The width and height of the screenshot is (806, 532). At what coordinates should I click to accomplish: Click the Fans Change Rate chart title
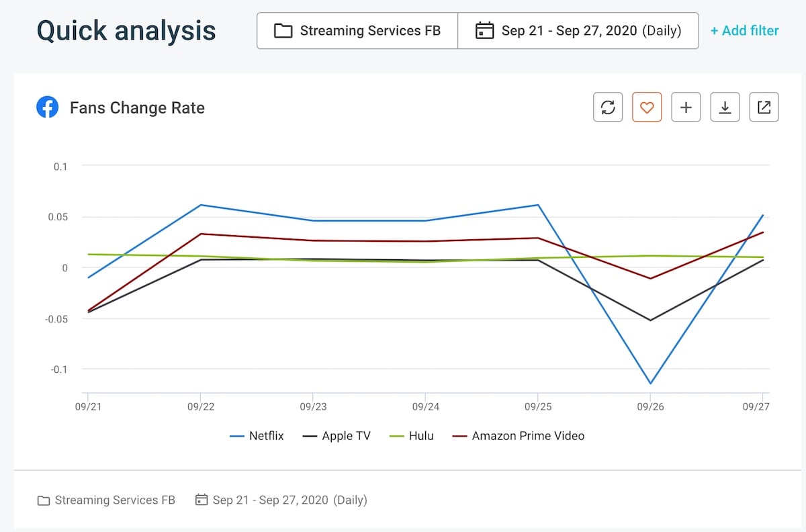pyautogui.click(x=137, y=108)
